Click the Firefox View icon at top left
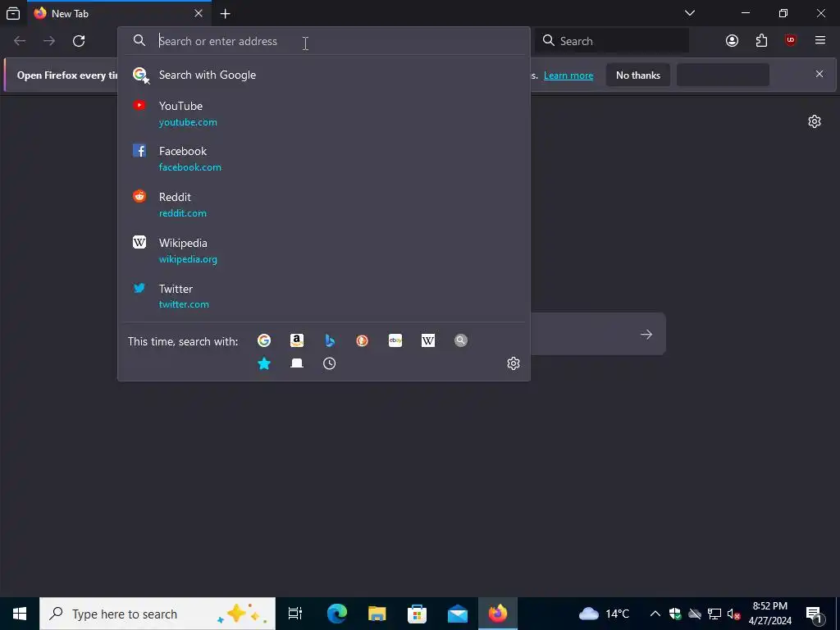 [13, 13]
